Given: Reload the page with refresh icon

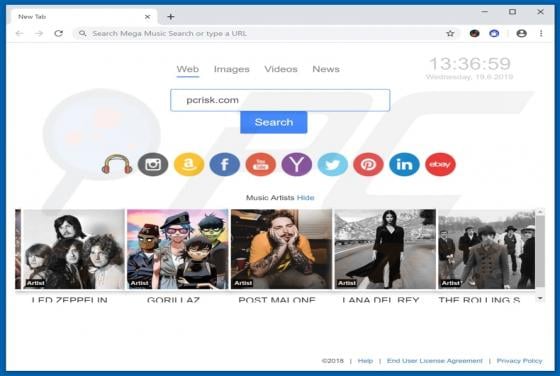Looking at the screenshot, I should (x=59, y=34).
